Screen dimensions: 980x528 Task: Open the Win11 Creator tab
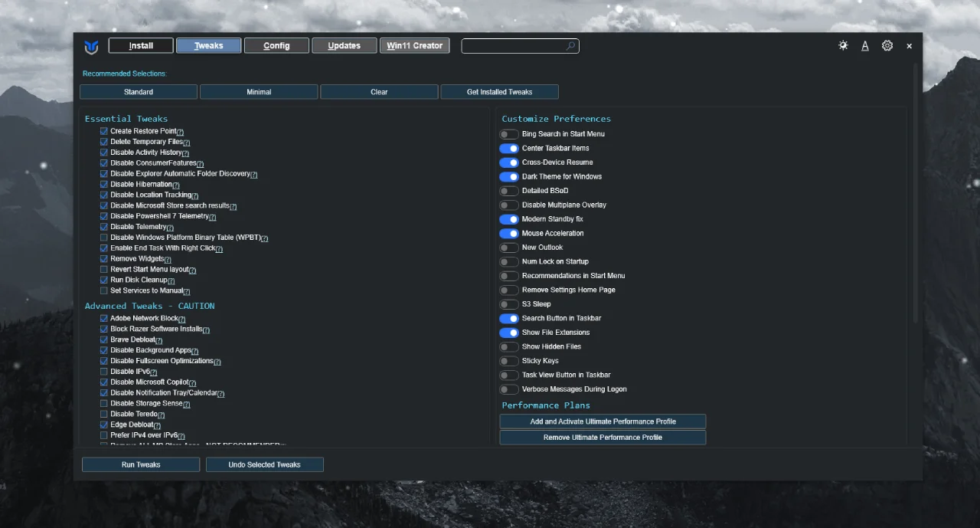(x=414, y=45)
